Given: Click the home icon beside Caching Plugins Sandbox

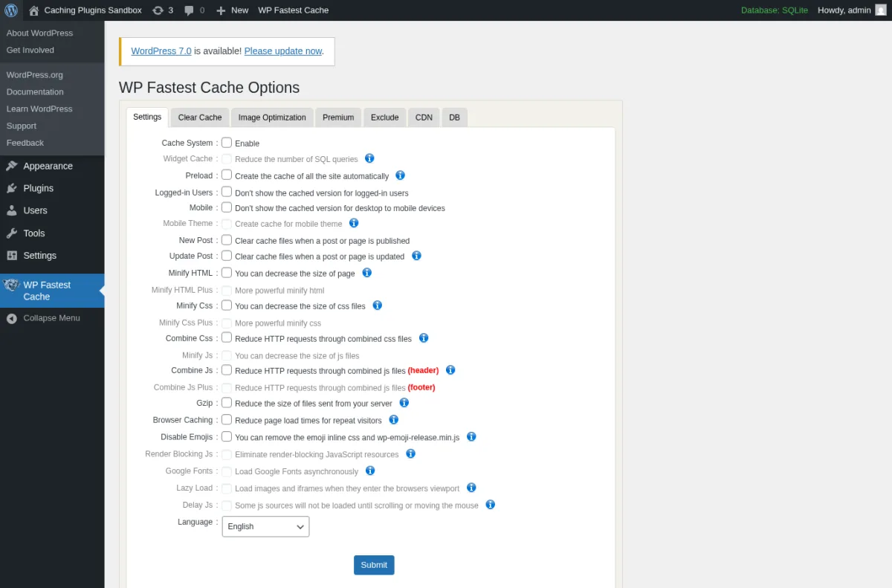Looking at the screenshot, I should pos(33,10).
